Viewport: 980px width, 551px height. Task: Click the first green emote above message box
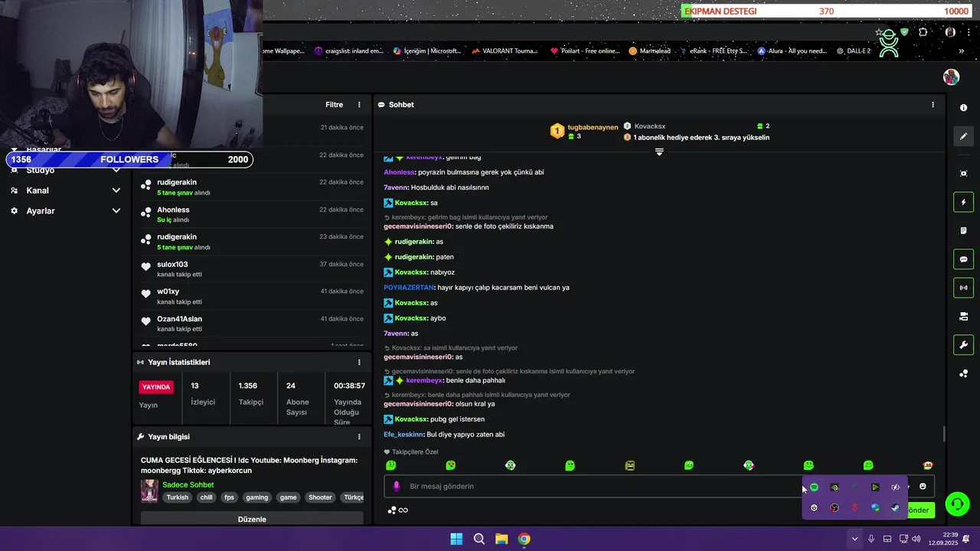(x=391, y=465)
